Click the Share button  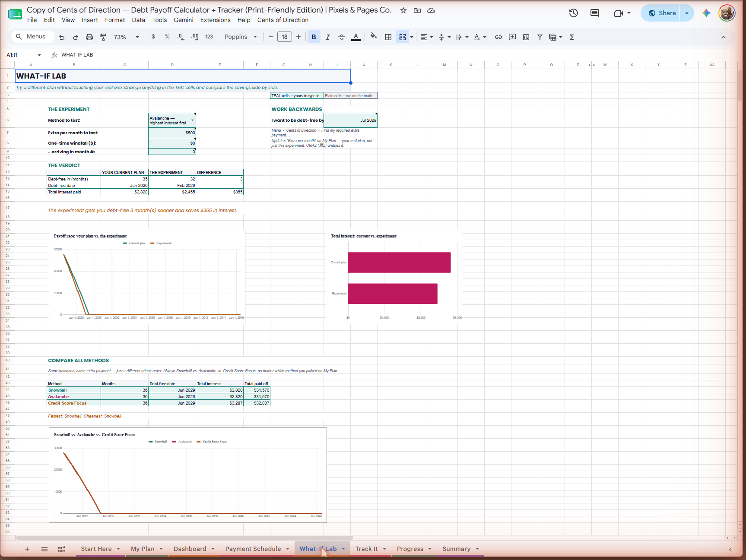point(661,13)
